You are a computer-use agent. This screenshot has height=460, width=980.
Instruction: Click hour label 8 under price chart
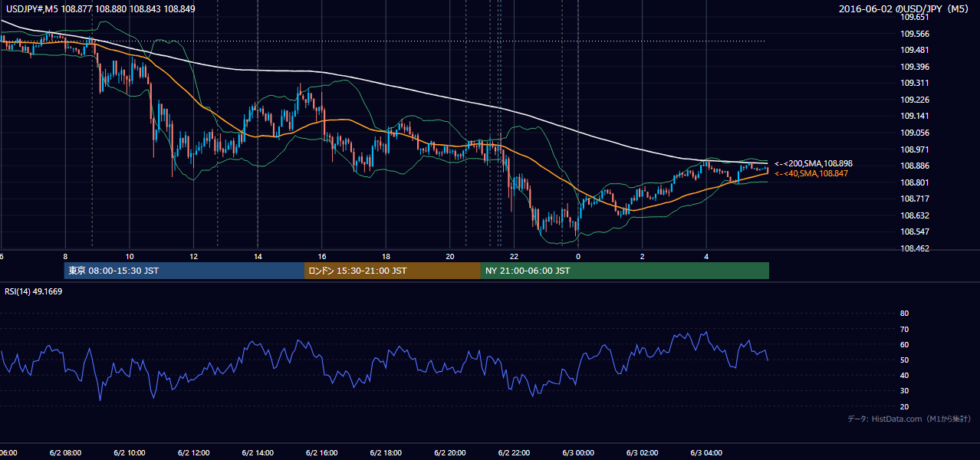(65, 256)
